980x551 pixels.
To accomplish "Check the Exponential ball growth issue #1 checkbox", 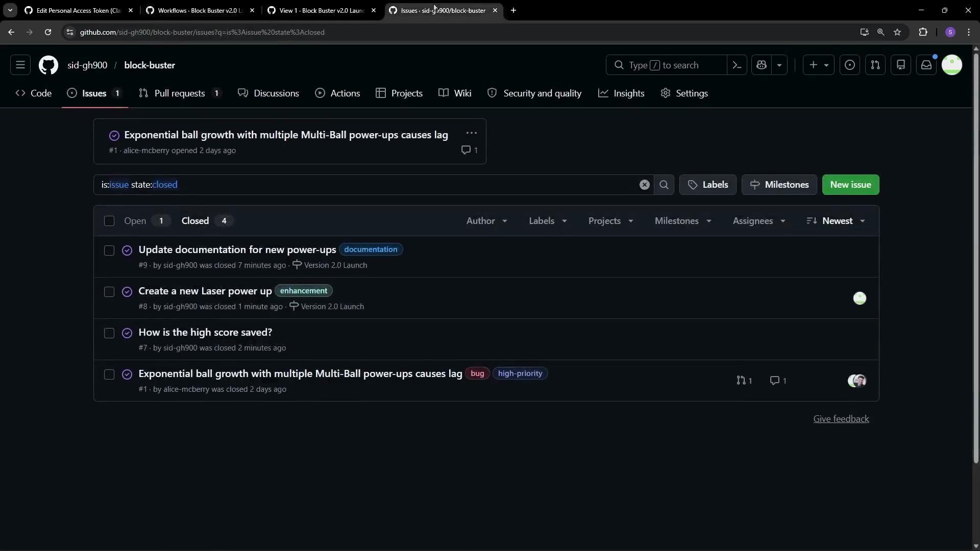I will [x=109, y=374].
